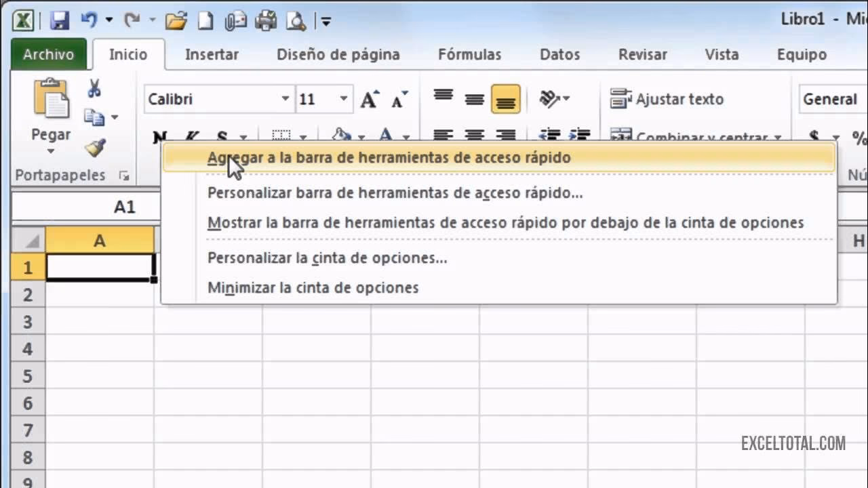868x488 pixels.
Task: Click the Ajustar texto wrap text icon
Action: [621, 99]
